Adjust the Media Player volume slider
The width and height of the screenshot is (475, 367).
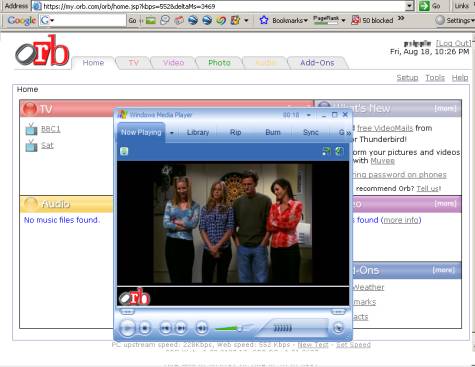(233, 329)
